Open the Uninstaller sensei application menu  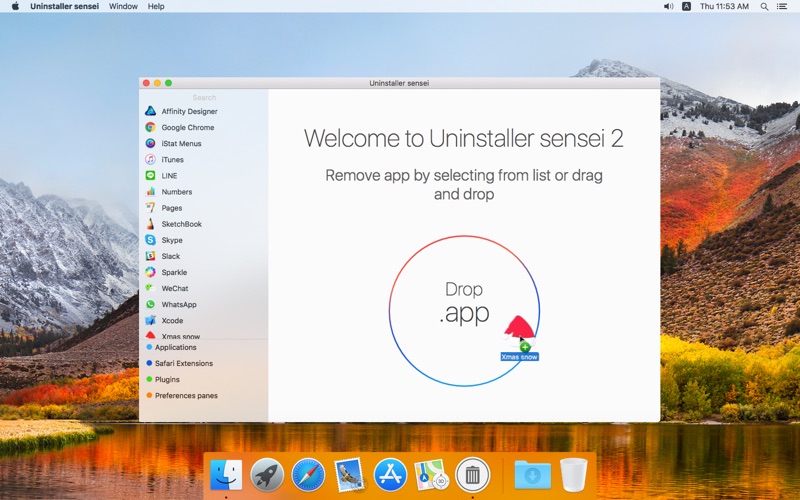point(64,6)
